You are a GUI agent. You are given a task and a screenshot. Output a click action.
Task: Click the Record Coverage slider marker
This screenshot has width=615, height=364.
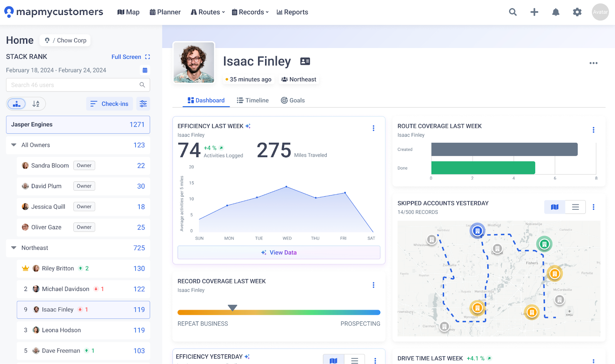(233, 308)
